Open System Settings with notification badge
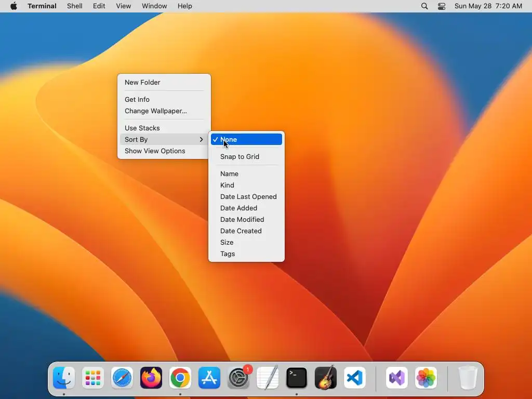This screenshot has width=532, height=399. click(x=238, y=378)
